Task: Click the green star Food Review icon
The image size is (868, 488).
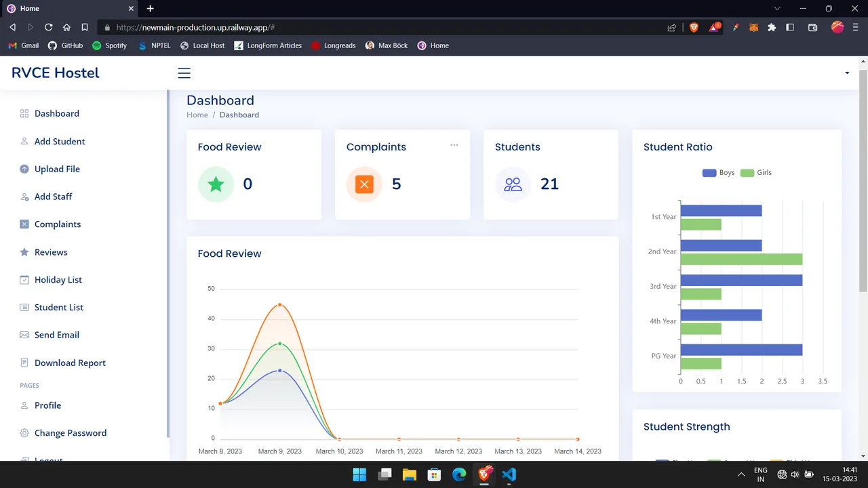Action: tap(216, 184)
